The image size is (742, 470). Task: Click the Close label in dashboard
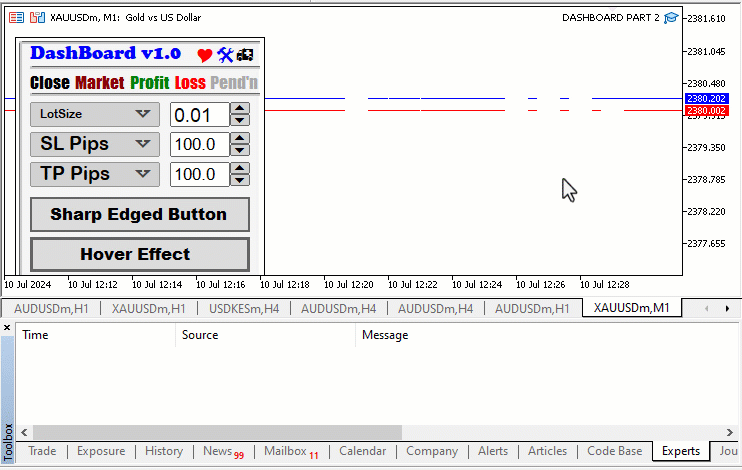coord(50,83)
